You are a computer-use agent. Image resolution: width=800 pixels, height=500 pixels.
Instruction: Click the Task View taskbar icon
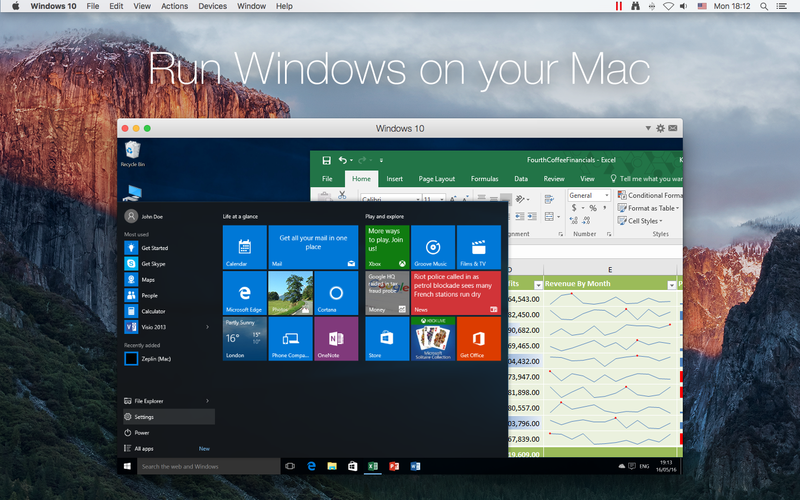click(290, 466)
